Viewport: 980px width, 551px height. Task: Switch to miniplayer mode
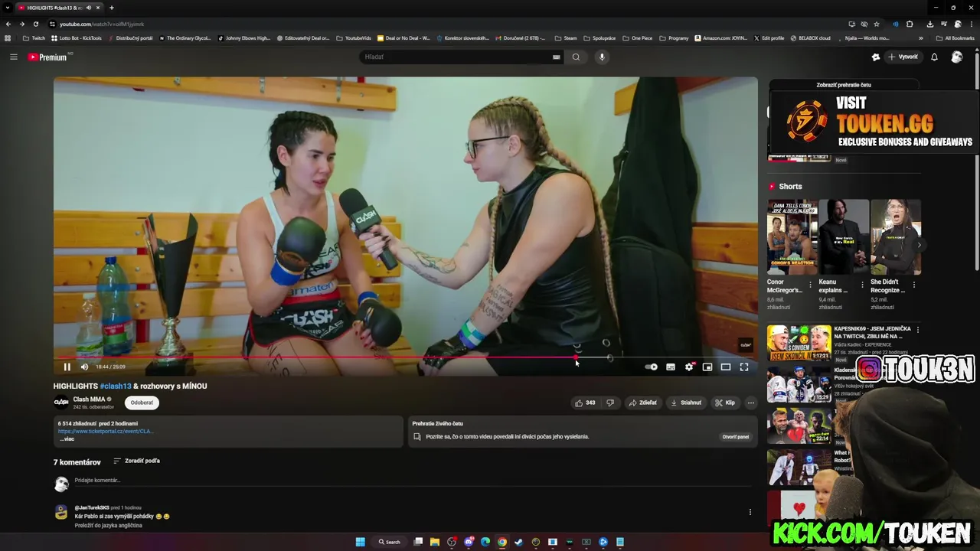pos(707,367)
